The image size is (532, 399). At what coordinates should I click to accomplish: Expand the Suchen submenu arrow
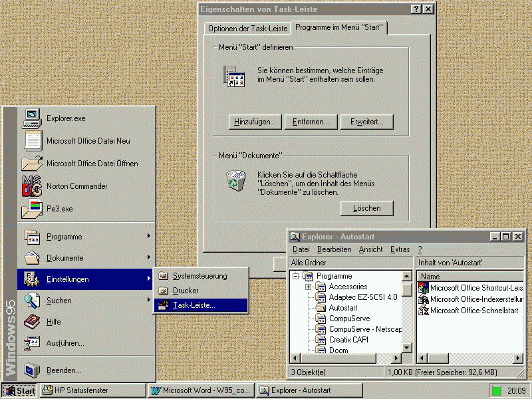[148, 300]
